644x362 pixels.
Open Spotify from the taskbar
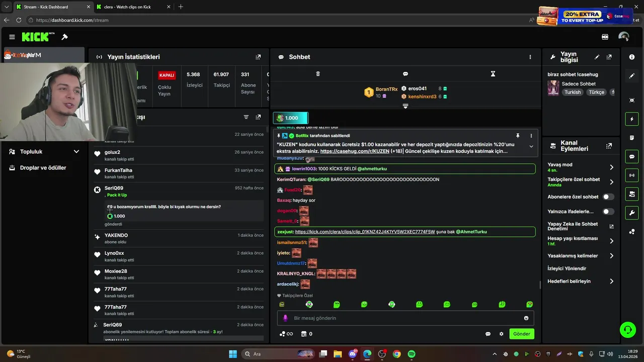[412, 354]
